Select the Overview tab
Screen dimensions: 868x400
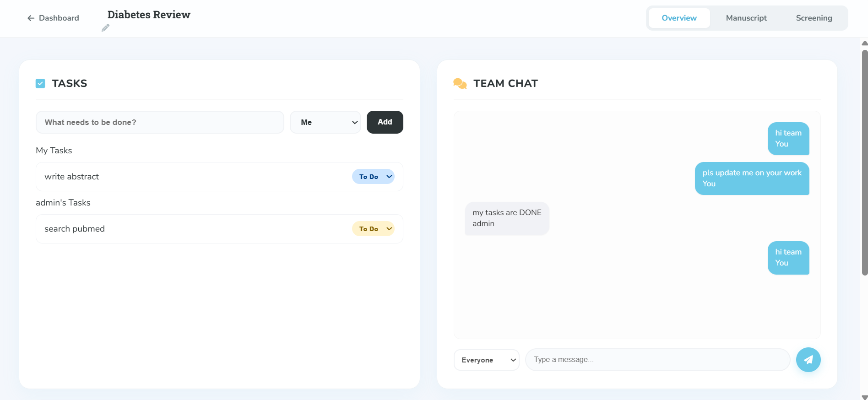click(679, 18)
